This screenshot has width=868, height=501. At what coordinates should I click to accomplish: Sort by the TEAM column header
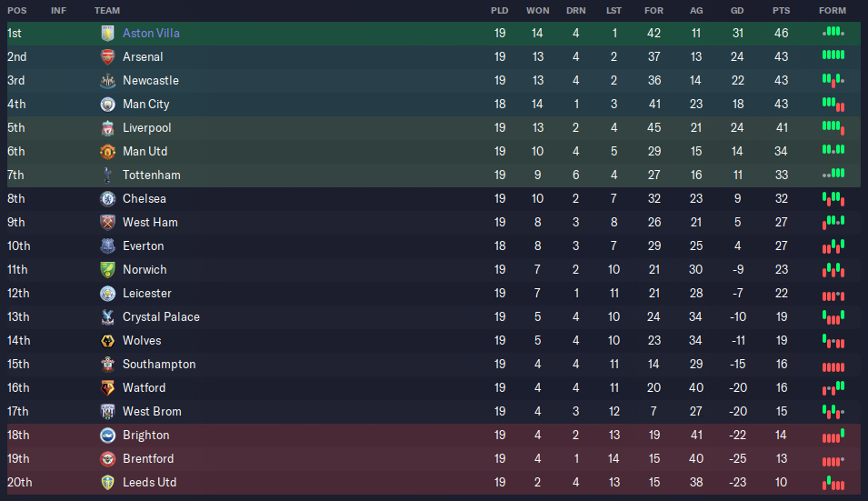pos(107,11)
